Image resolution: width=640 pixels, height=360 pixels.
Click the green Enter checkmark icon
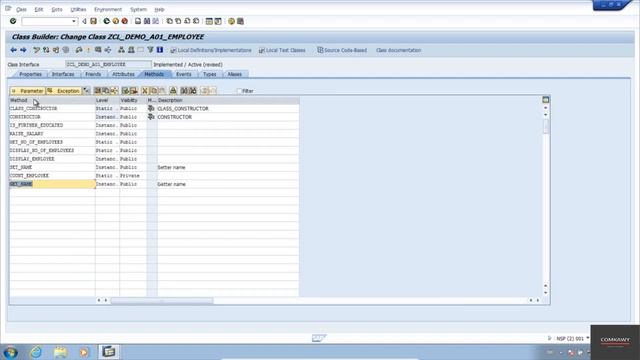point(13,21)
